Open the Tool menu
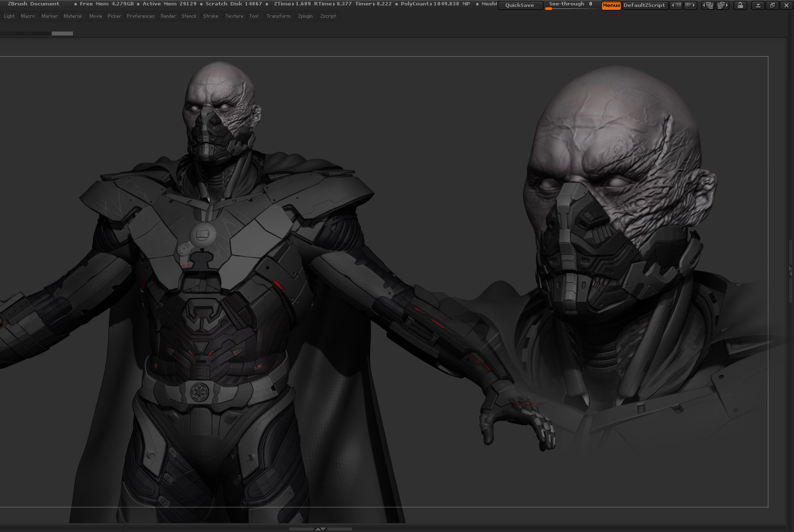 click(x=254, y=16)
